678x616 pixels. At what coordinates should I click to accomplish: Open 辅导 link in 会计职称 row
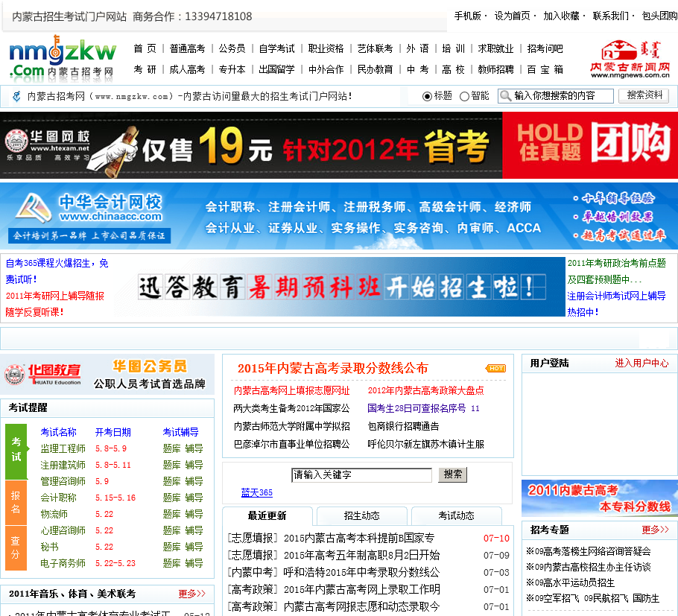[194, 498]
